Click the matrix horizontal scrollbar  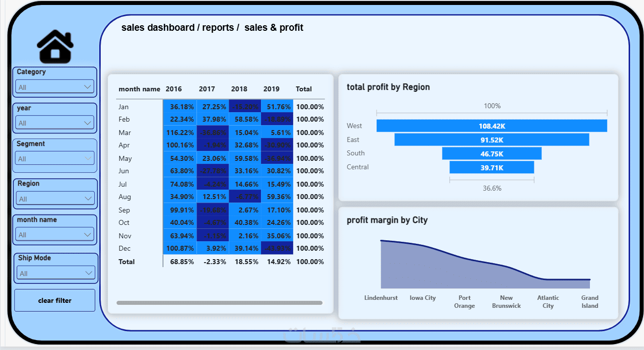point(219,302)
